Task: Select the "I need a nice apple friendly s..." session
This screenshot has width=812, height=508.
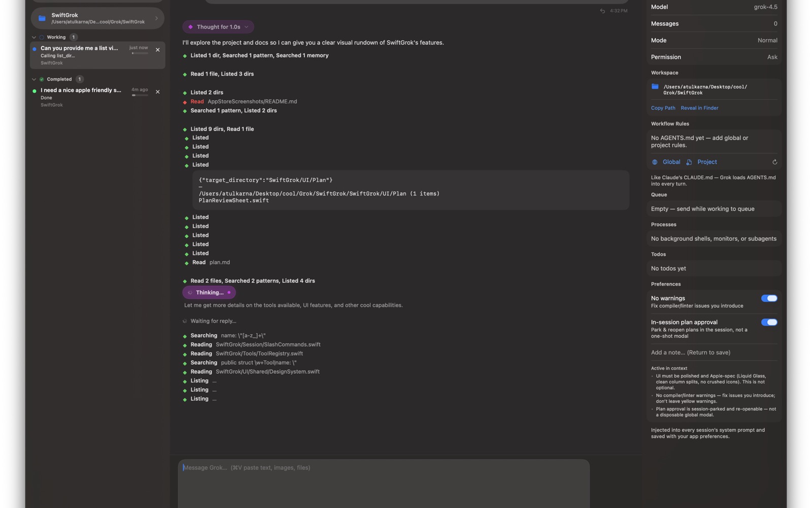Action: click(97, 97)
